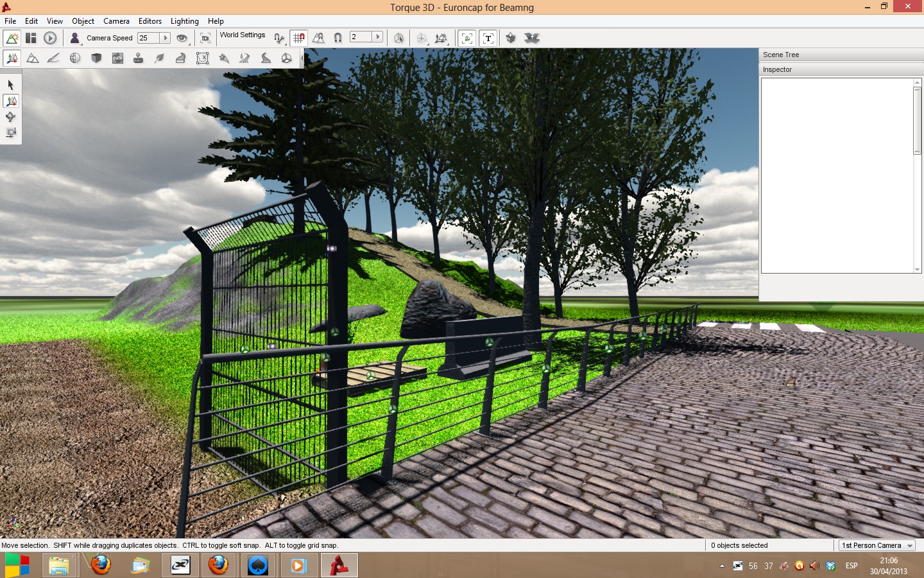This screenshot has height=578, width=924.
Task: Click the prefab pack box icon
Action: [511, 38]
